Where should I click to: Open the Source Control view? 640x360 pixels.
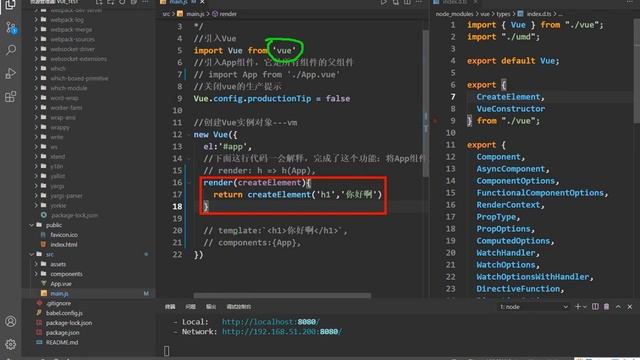(11, 28)
